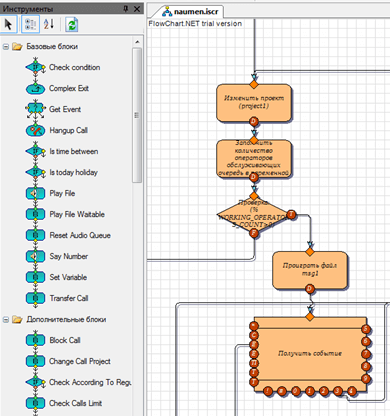This screenshot has width=390, height=417.
Task: Click port C on Получить событие block
Action: 254,335
